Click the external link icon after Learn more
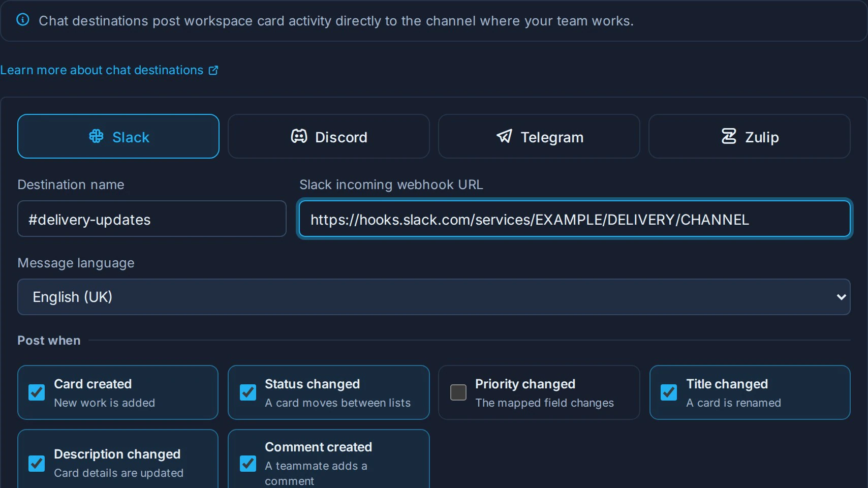 (213, 70)
